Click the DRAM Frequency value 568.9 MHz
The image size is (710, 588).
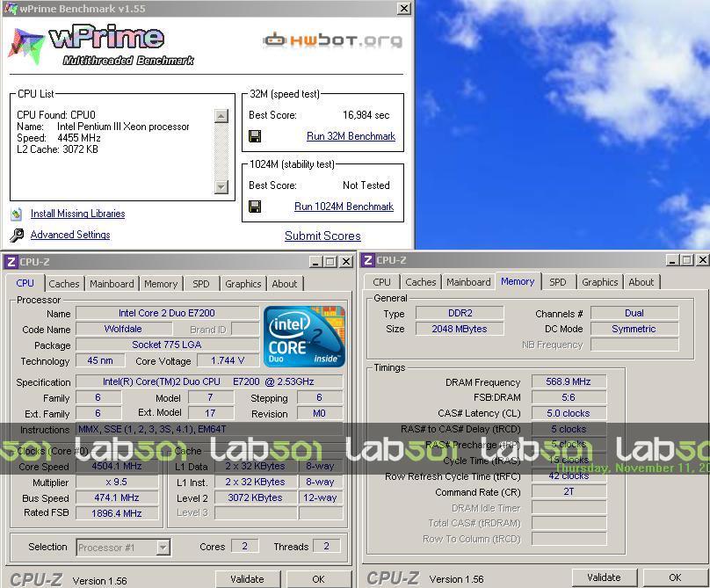tap(569, 381)
